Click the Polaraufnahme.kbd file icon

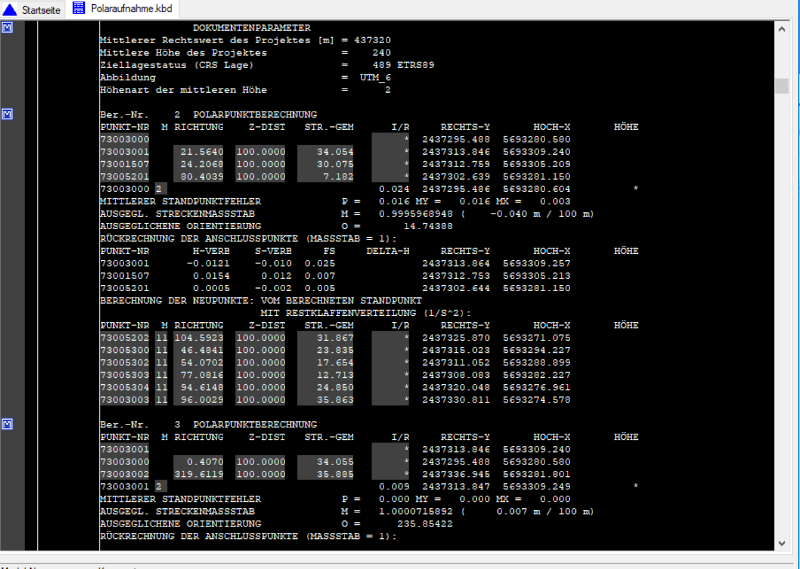pos(79,8)
